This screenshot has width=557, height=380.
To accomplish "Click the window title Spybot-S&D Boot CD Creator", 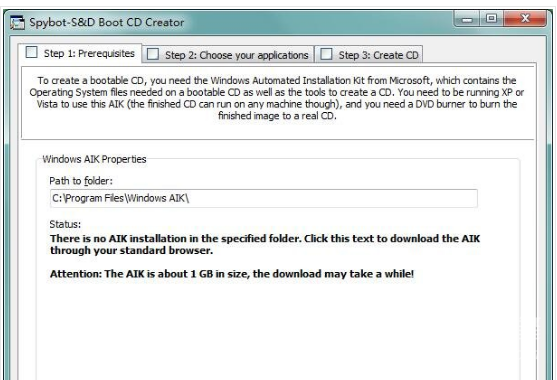I will [x=107, y=22].
